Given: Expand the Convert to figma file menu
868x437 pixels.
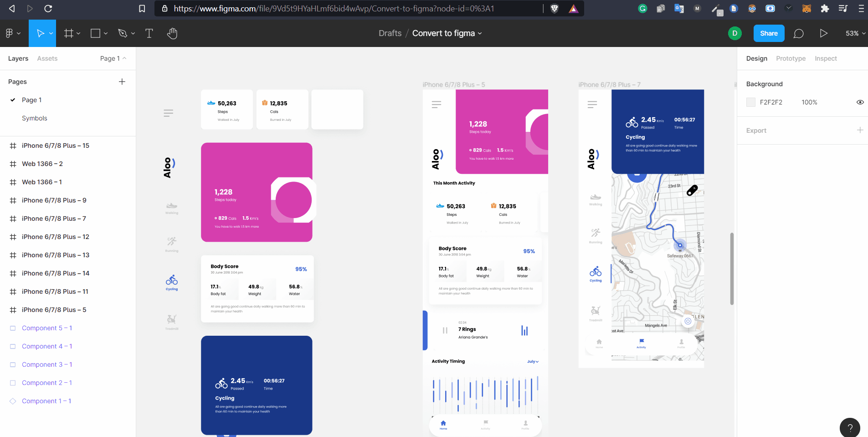Looking at the screenshot, I should click(480, 33).
